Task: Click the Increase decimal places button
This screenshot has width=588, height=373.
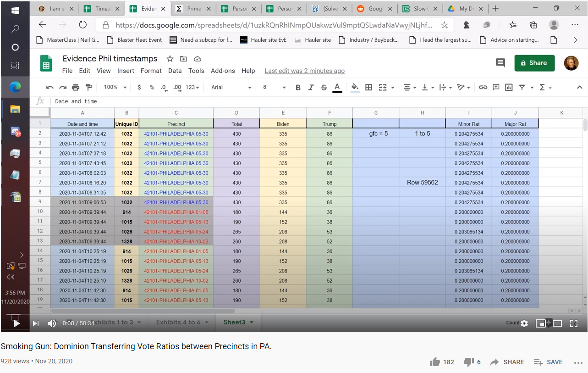Action: (177, 87)
